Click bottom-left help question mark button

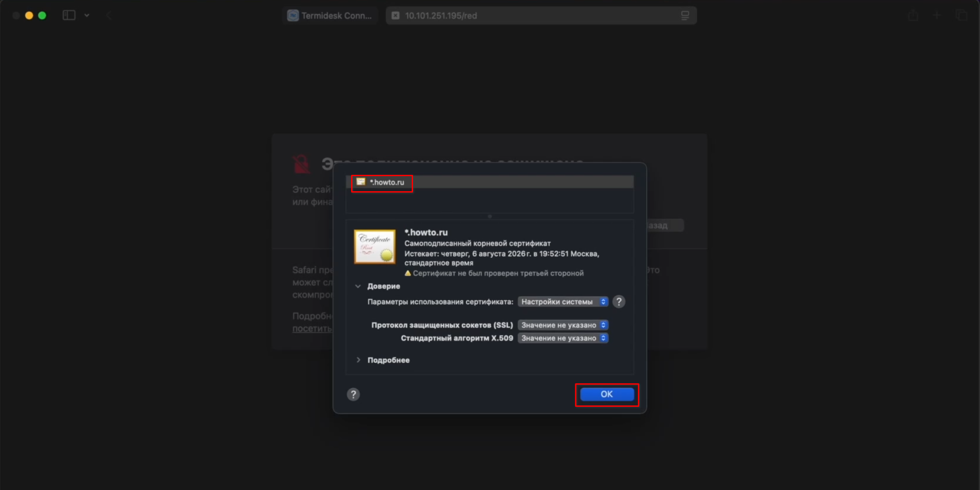point(353,394)
